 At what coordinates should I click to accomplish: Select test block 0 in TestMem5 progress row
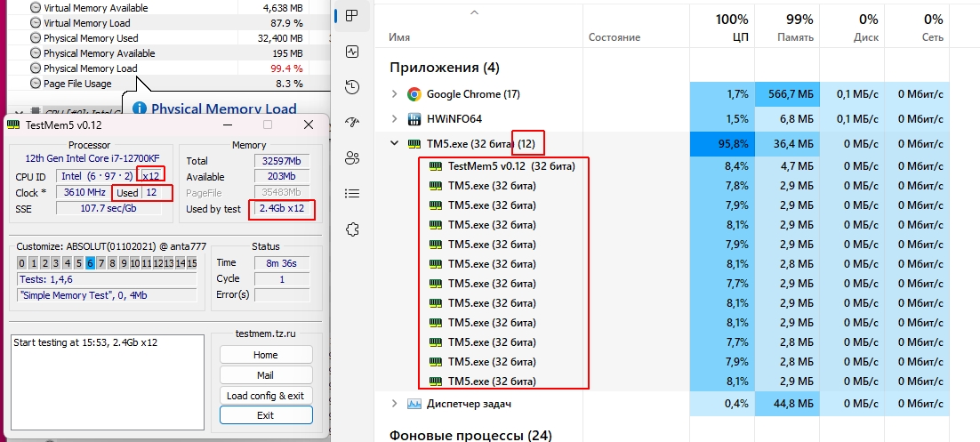click(x=22, y=263)
